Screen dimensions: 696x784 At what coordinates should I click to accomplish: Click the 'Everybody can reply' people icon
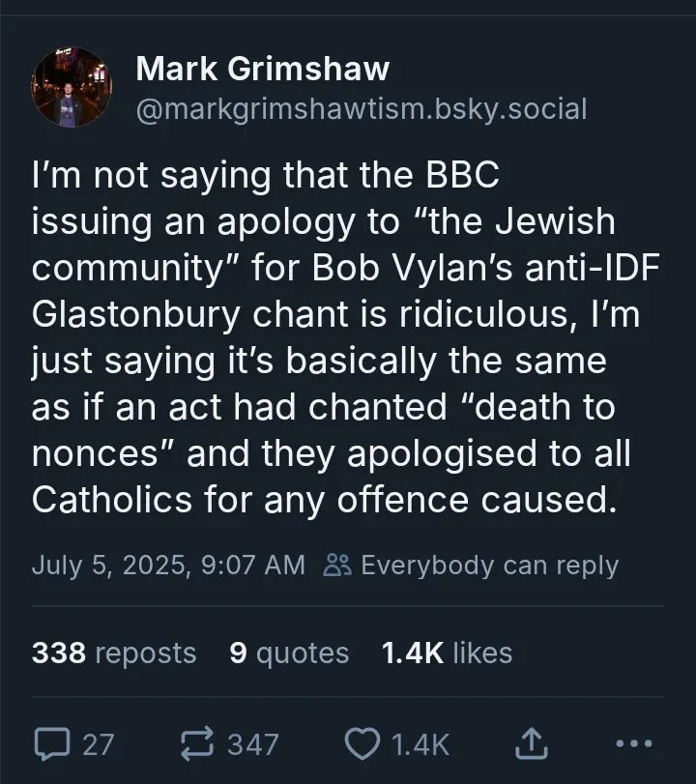coord(337,565)
